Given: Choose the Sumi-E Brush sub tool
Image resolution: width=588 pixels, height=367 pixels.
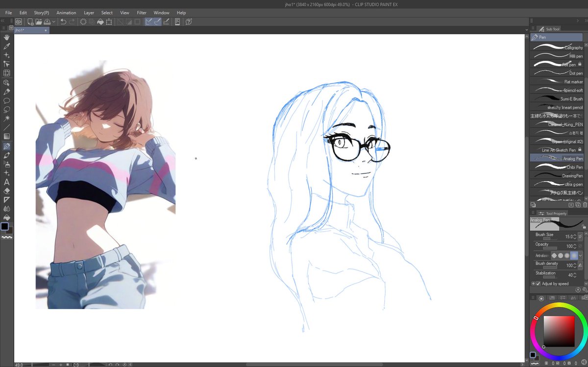Looking at the screenshot, I should click(x=557, y=98).
